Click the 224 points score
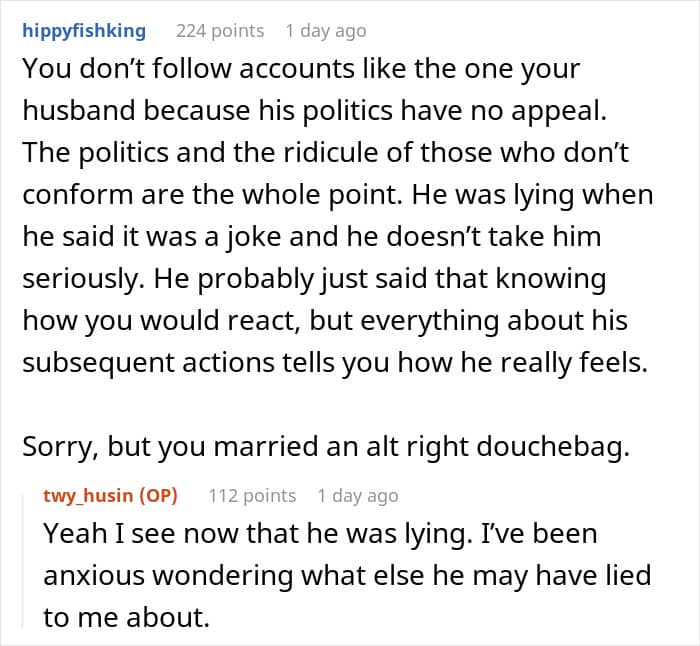The height and width of the screenshot is (646, 700). (x=220, y=31)
